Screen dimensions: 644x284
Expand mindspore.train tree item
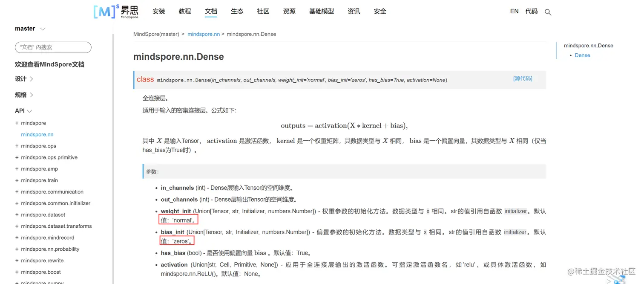click(x=17, y=180)
